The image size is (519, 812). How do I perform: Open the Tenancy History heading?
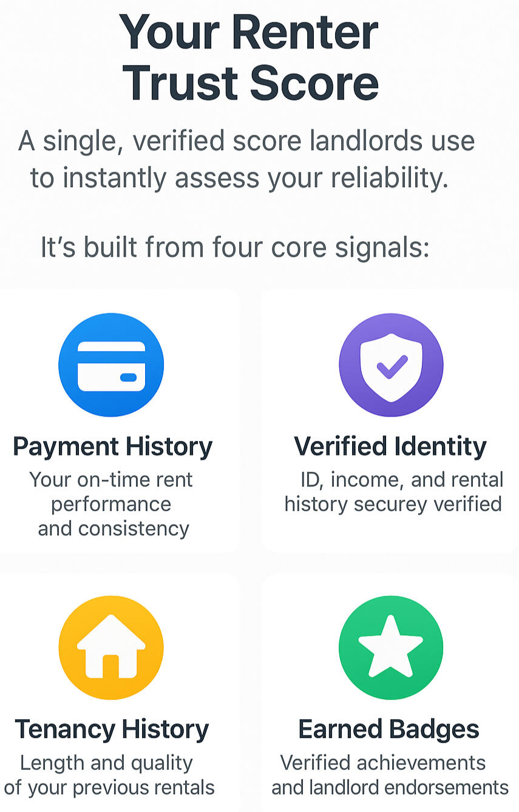[112, 729]
